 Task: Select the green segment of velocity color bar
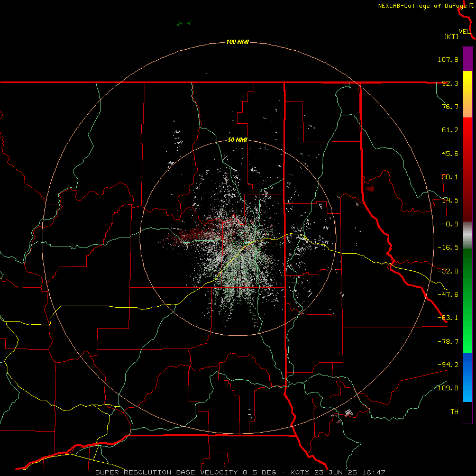tap(467, 300)
